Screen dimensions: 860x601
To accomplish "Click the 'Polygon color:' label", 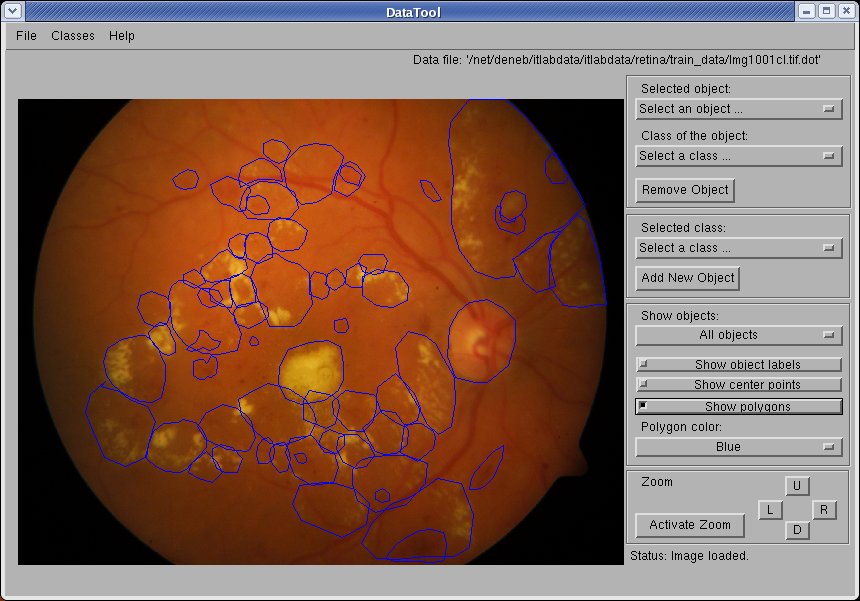I will coord(681,427).
